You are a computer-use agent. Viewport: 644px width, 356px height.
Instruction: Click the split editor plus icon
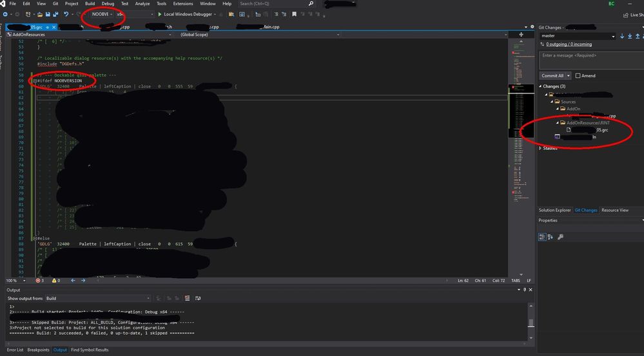[x=522, y=35]
